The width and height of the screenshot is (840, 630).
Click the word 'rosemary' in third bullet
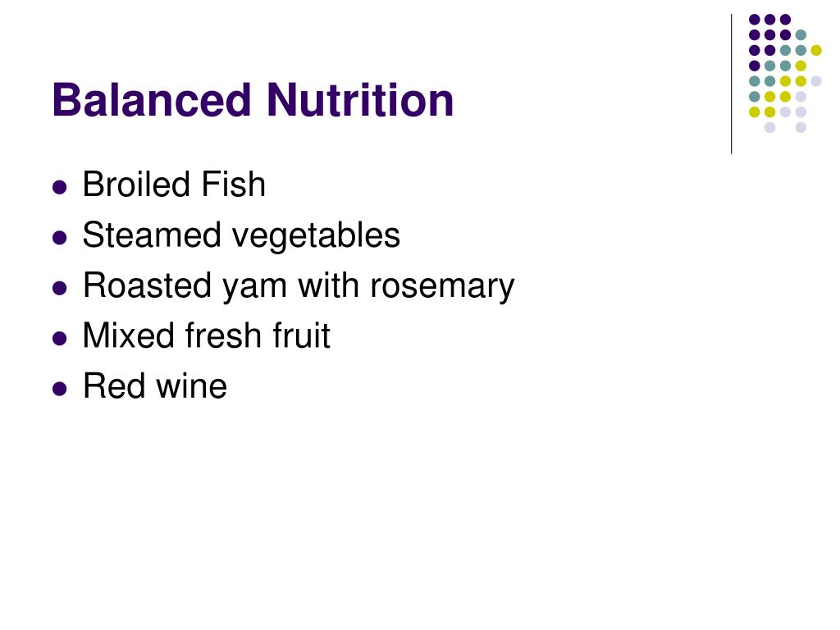[442, 287]
